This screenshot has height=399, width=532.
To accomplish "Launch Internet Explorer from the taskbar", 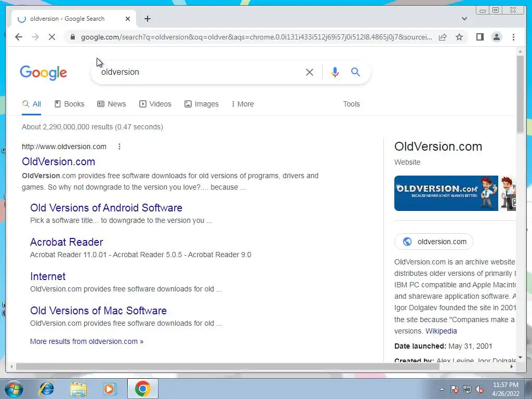I will pos(46,389).
